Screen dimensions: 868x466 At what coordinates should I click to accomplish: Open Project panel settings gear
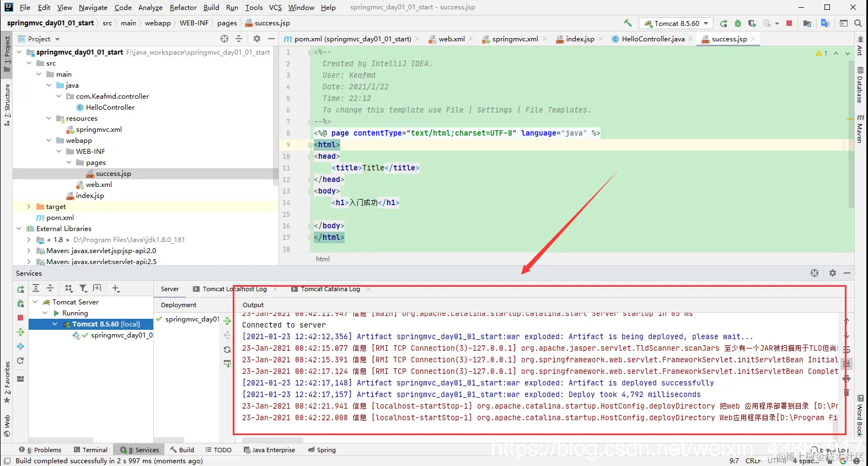257,39
